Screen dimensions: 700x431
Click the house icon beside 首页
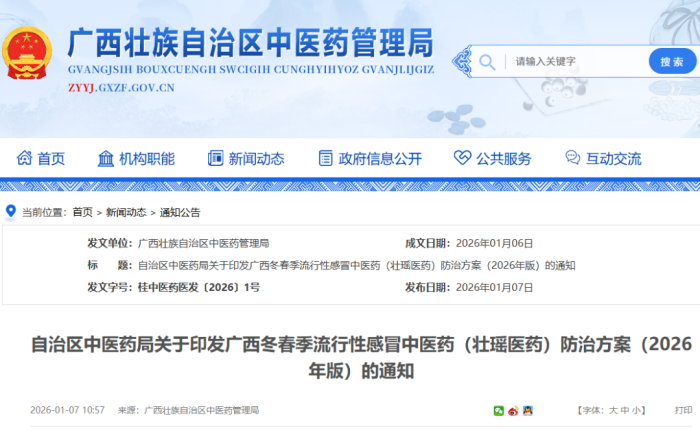pyautogui.click(x=24, y=158)
